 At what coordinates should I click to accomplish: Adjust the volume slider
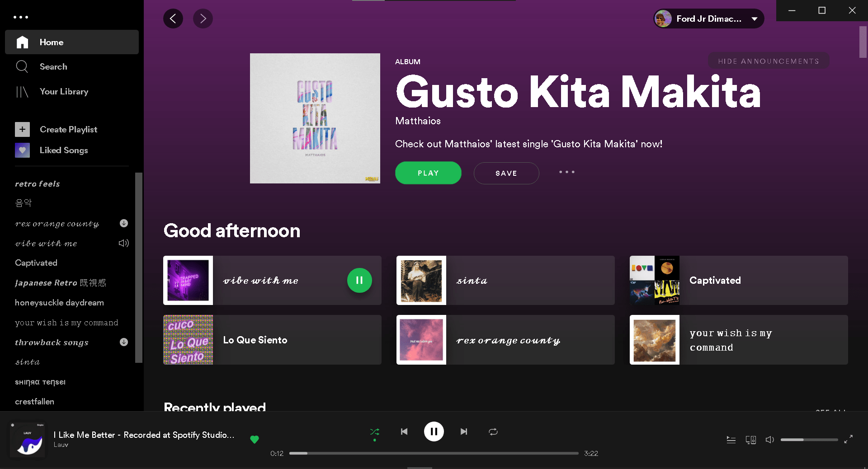[809, 440]
